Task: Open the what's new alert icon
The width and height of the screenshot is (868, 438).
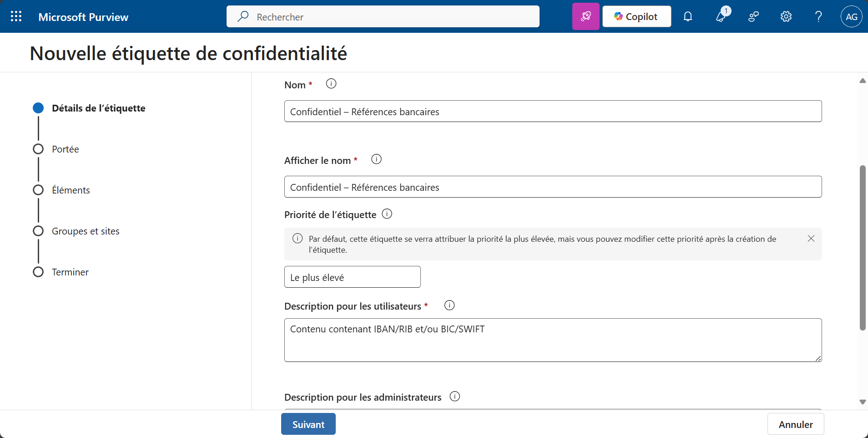Action: point(721,17)
